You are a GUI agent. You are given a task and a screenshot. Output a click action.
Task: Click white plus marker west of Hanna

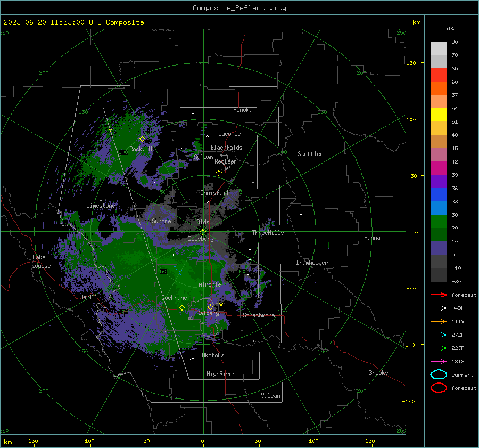click(x=301, y=214)
